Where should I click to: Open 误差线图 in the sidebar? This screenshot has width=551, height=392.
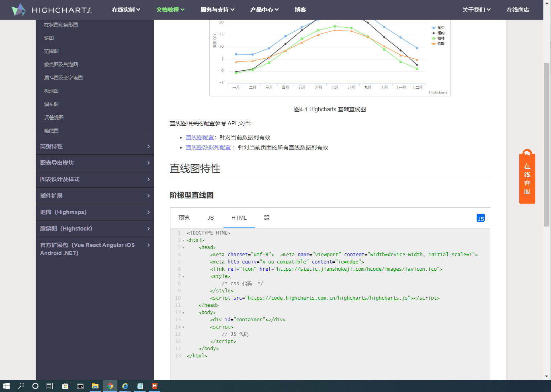pos(54,117)
